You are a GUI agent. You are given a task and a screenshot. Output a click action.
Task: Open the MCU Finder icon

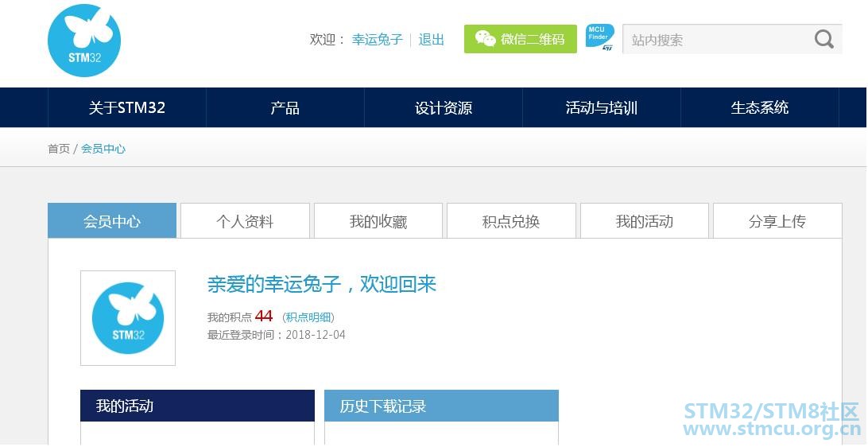[x=600, y=37]
